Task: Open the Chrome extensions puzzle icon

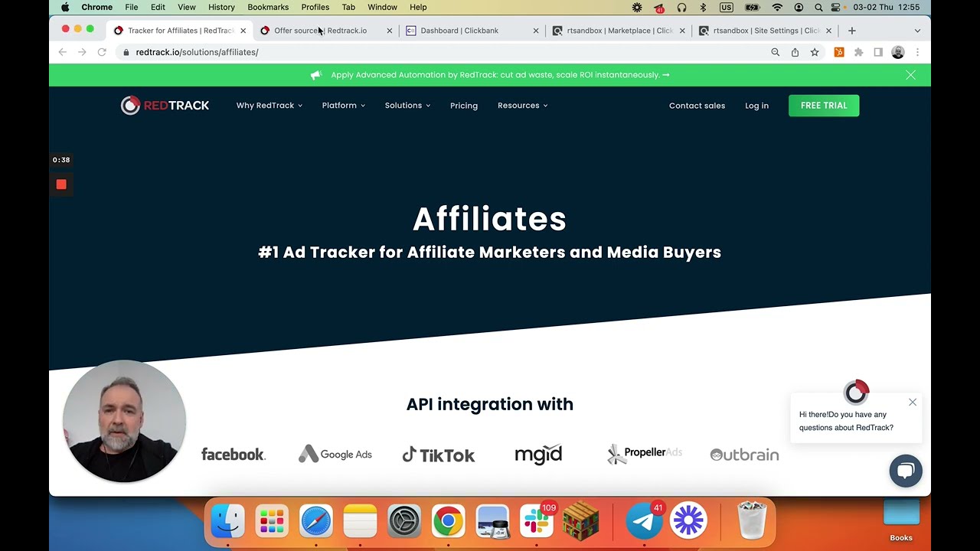Action: [x=858, y=52]
